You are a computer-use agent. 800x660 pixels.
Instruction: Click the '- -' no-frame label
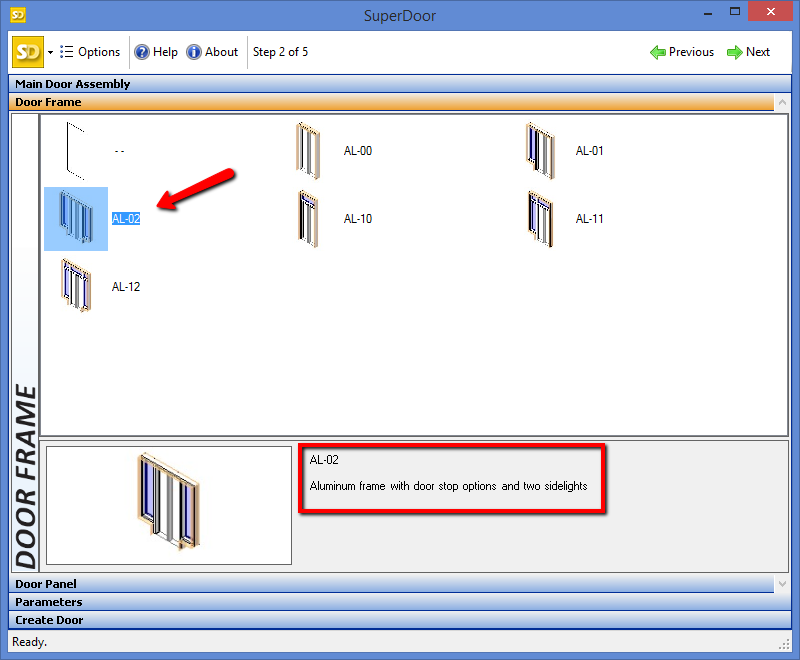pyautogui.click(x=119, y=151)
